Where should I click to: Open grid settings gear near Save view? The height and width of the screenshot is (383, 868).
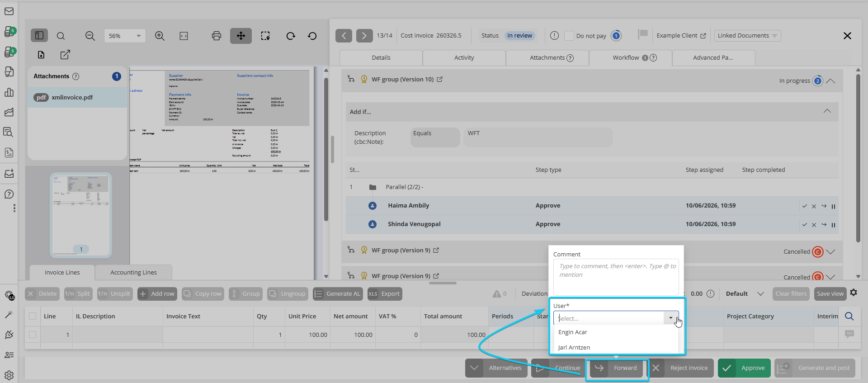[854, 293]
